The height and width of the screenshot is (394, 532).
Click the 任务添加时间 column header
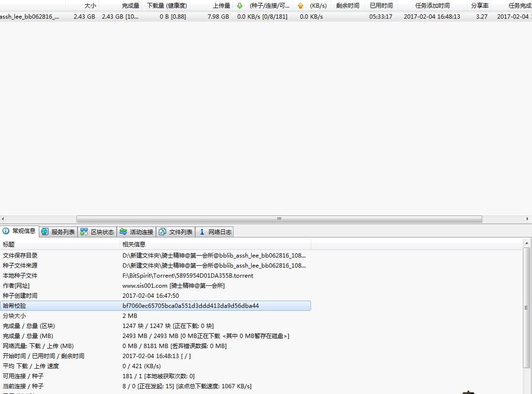point(432,6)
